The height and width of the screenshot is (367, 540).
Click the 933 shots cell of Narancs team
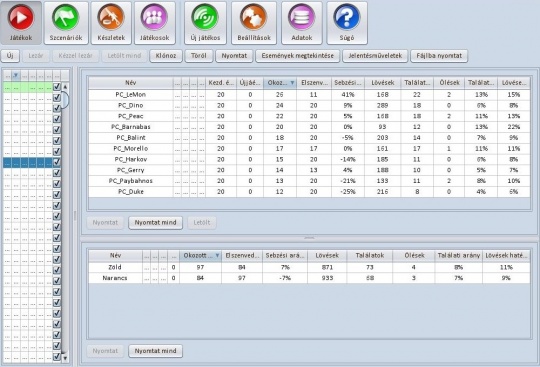click(327, 278)
